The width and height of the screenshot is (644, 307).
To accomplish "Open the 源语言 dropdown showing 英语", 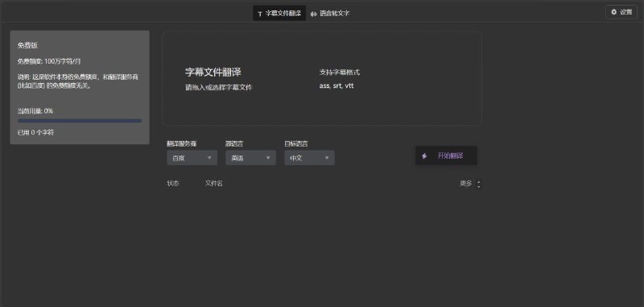I will (x=250, y=158).
